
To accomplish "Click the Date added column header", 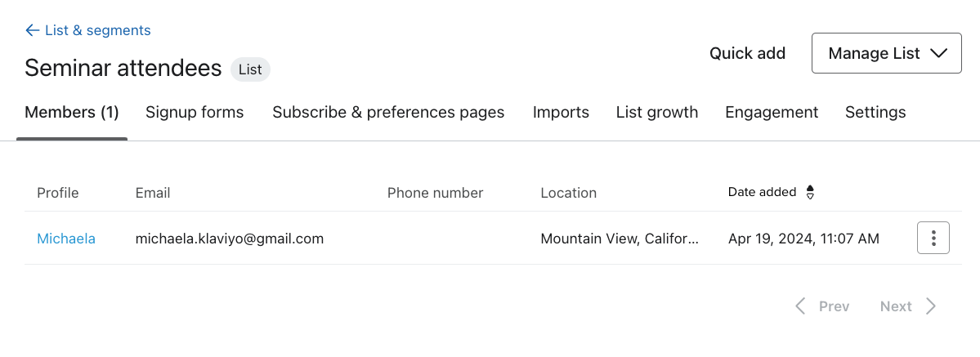I will 762,193.
